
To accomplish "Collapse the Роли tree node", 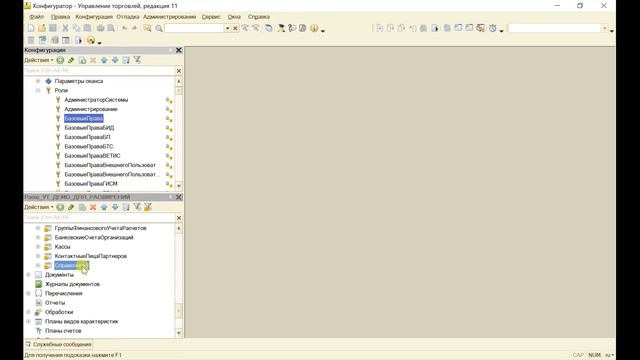I will (38, 90).
